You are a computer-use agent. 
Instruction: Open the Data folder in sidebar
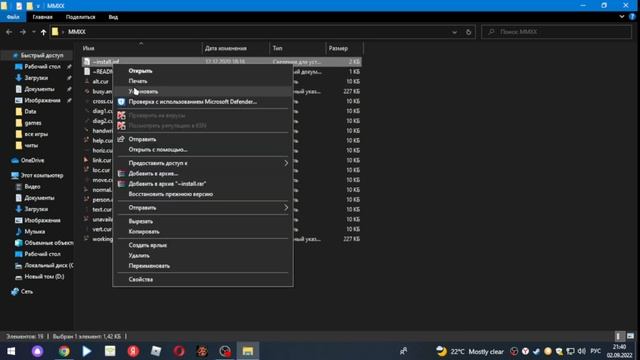30,111
